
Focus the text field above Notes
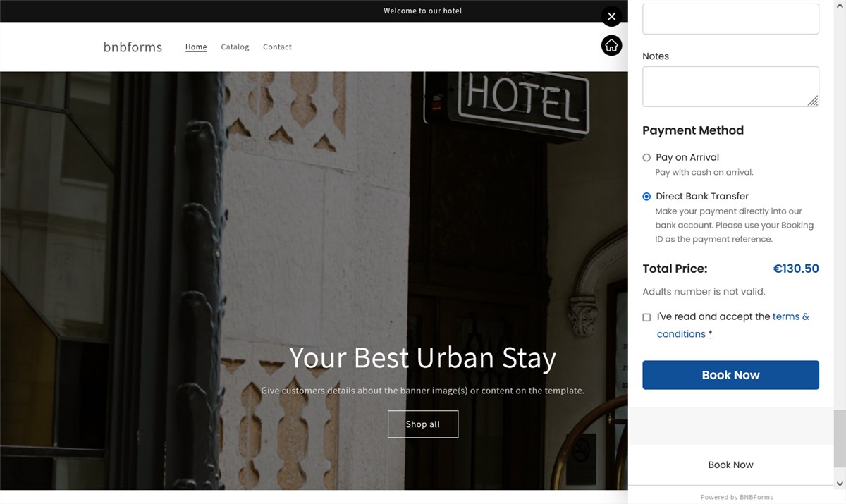pyautogui.click(x=730, y=18)
